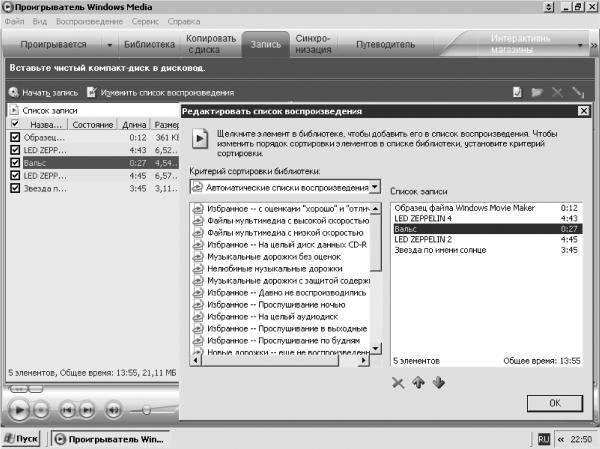Open Изменить список воспроизведения editor
The width and height of the screenshot is (600, 449).
pos(160,93)
